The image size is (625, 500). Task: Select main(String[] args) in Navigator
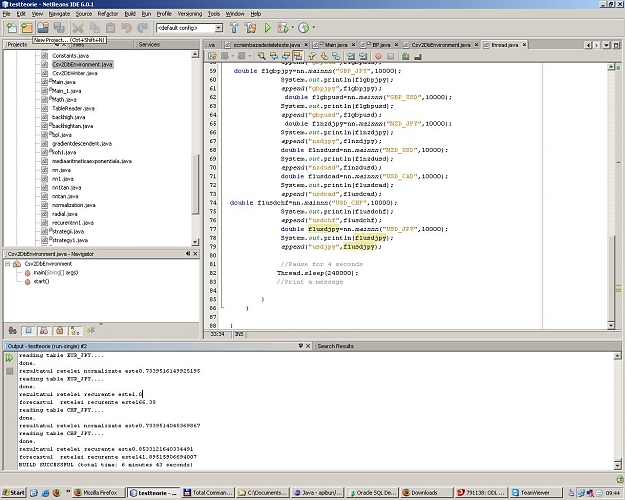tap(55, 273)
